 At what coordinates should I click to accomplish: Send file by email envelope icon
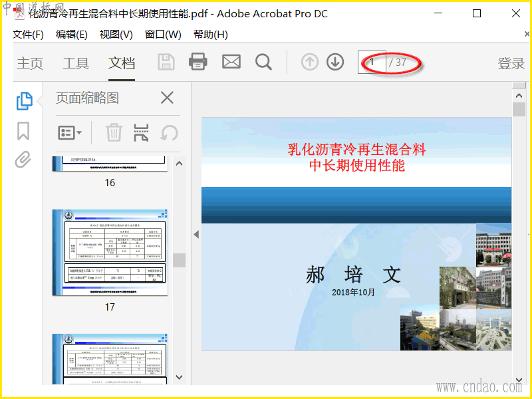pyautogui.click(x=231, y=62)
